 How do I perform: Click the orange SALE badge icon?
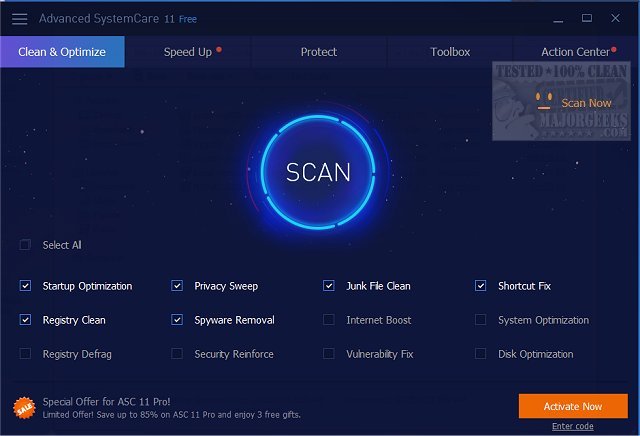(24, 407)
